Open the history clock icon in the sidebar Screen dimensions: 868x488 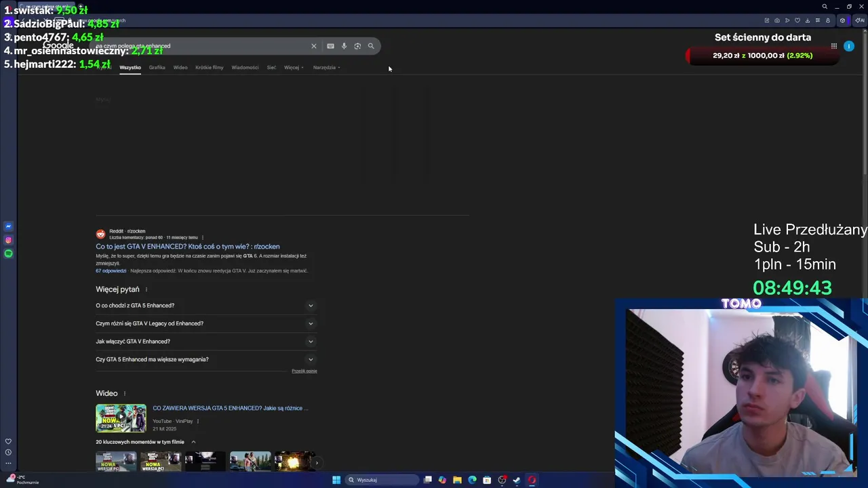pos(8,452)
